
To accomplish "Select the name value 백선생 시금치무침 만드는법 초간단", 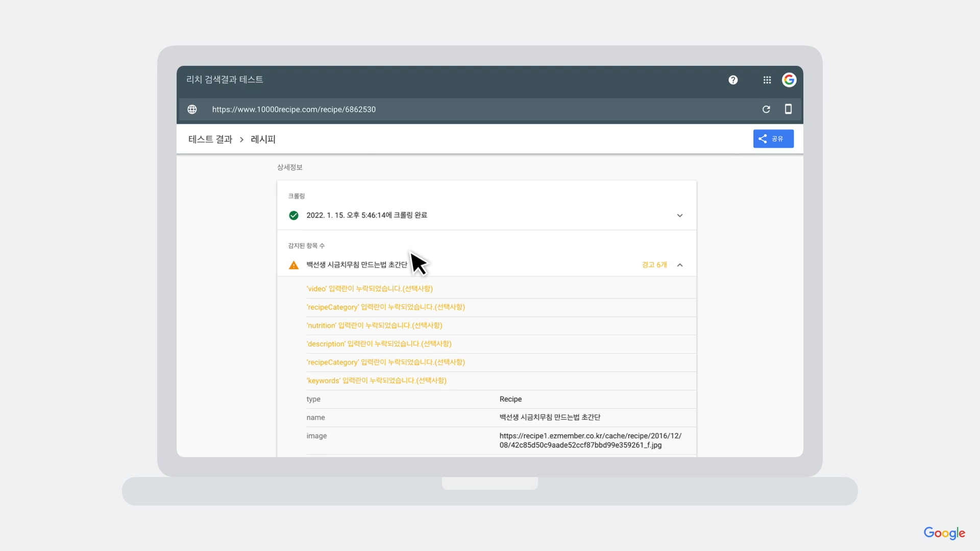I will (550, 417).
